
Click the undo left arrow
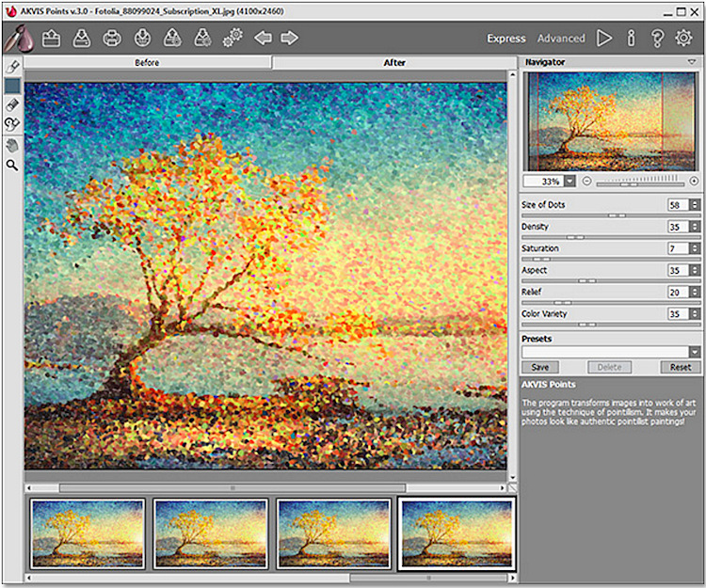coord(263,39)
